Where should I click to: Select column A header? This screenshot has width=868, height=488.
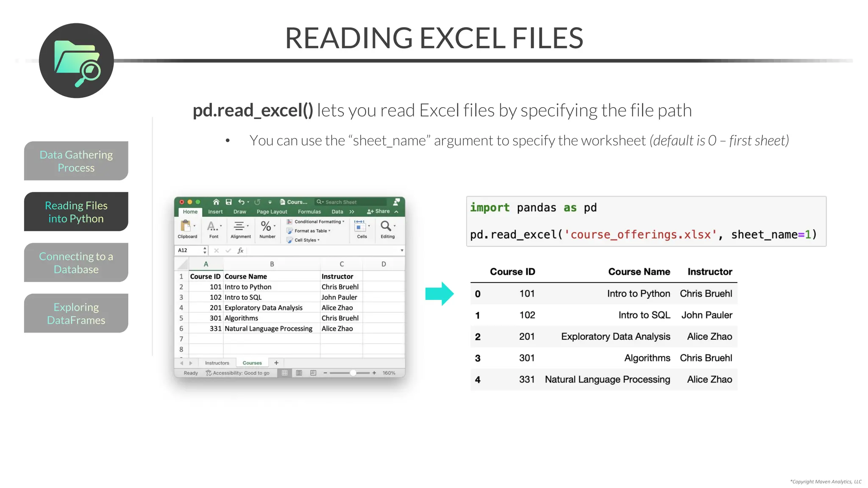206,264
